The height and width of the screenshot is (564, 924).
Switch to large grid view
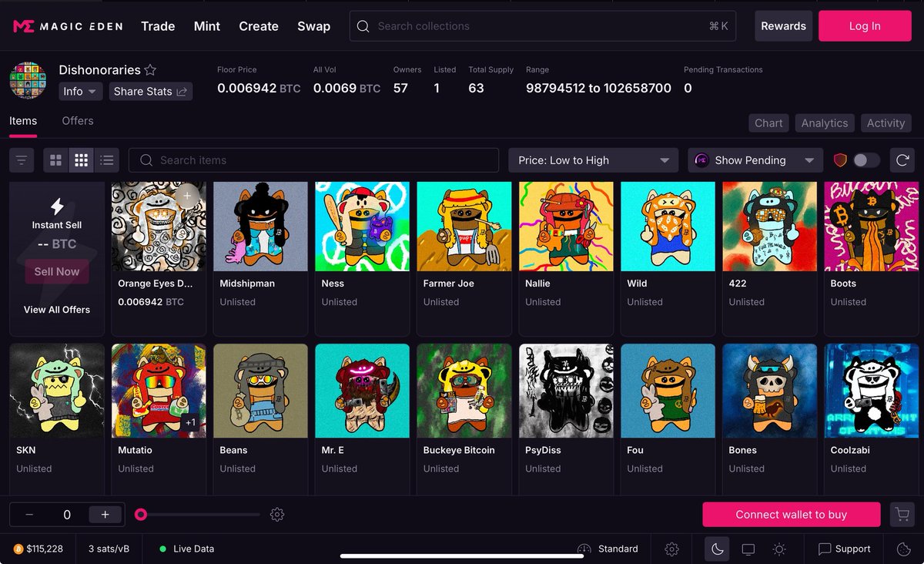(x=55, y=159)
